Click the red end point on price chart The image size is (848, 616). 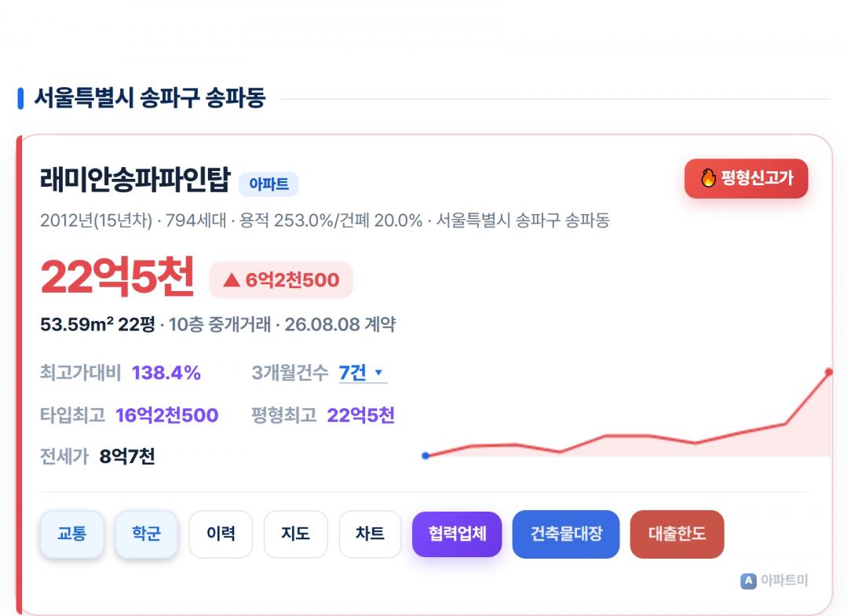coord(828,372)
